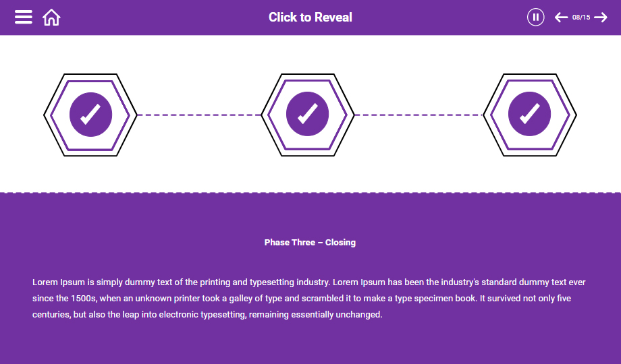Click the third hexagon checkmark step
This screenshot has width=621, height=364.
529,115
